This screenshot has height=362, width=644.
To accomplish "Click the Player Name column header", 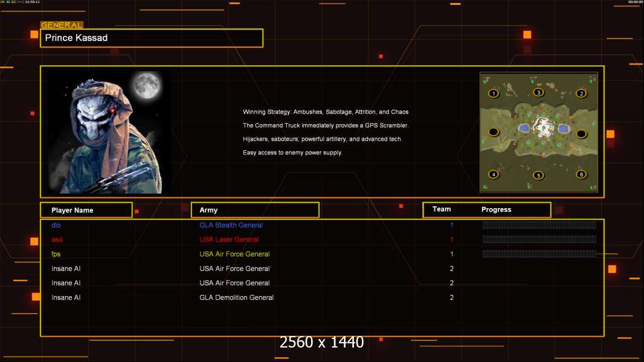I will 86,210.
